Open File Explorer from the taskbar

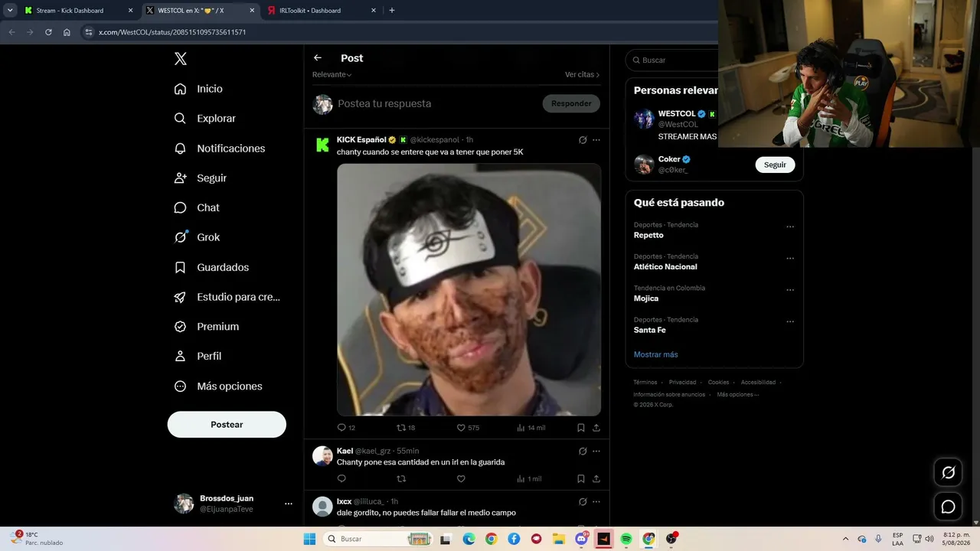tap(559, 539)
